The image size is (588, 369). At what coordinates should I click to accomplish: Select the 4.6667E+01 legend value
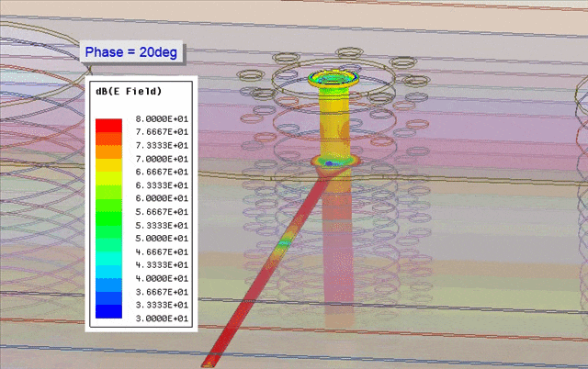(162, 252)
